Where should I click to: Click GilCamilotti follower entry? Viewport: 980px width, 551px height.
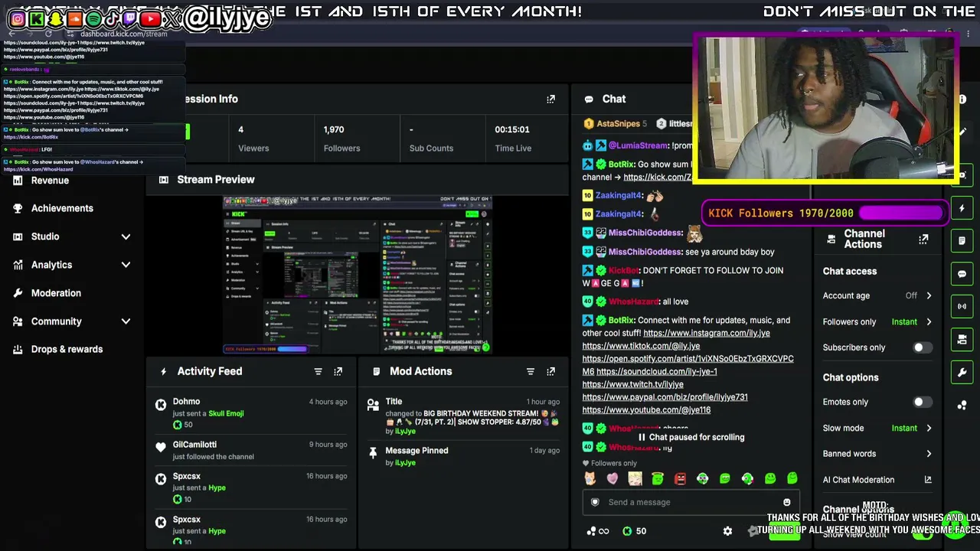194,445
